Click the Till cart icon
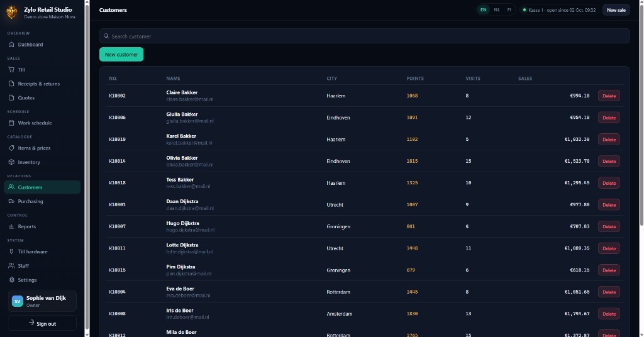The width and height of the screenshot is (644, 337). pyautogui.click(x=11, y=69)
